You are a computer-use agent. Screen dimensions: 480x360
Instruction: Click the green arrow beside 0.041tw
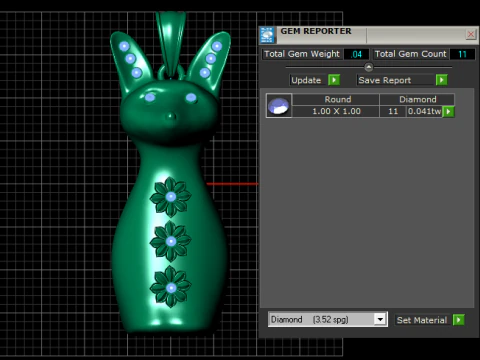[448, 112]
